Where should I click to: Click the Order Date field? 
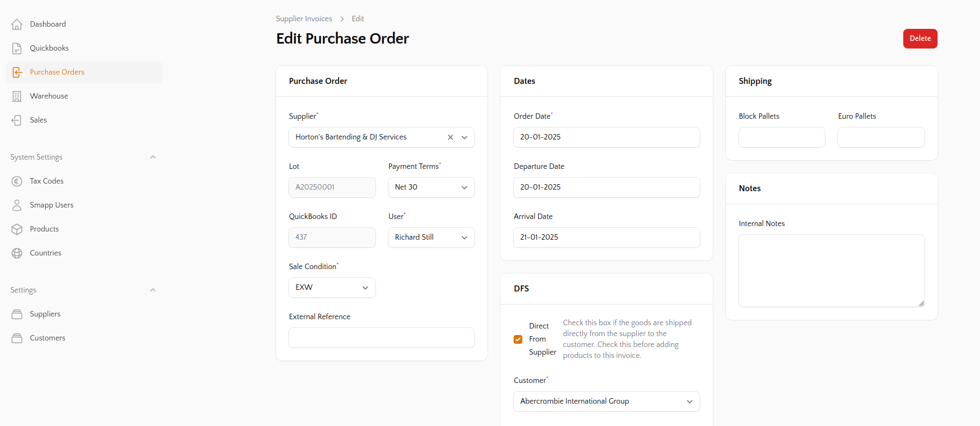[x=606, y=137]
